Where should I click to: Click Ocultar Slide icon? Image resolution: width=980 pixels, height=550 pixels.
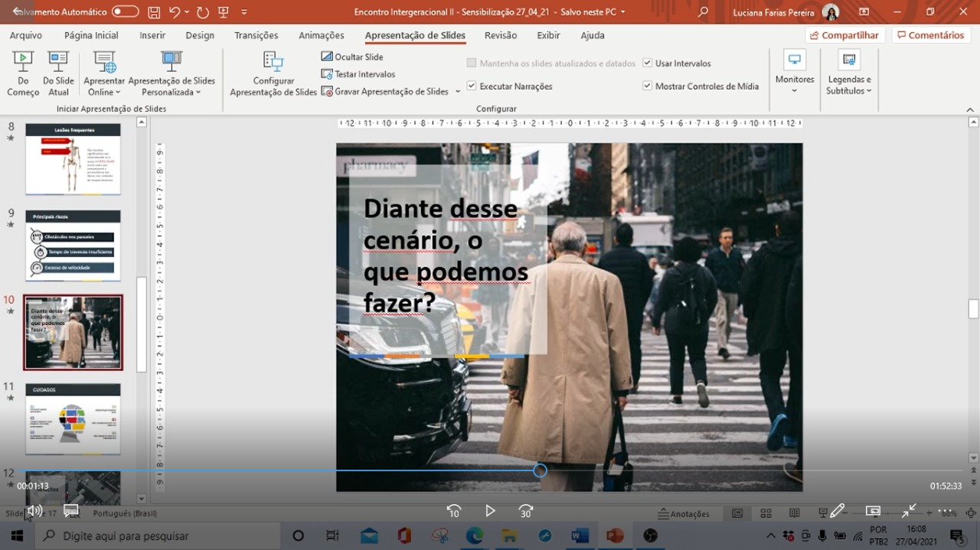327,57
